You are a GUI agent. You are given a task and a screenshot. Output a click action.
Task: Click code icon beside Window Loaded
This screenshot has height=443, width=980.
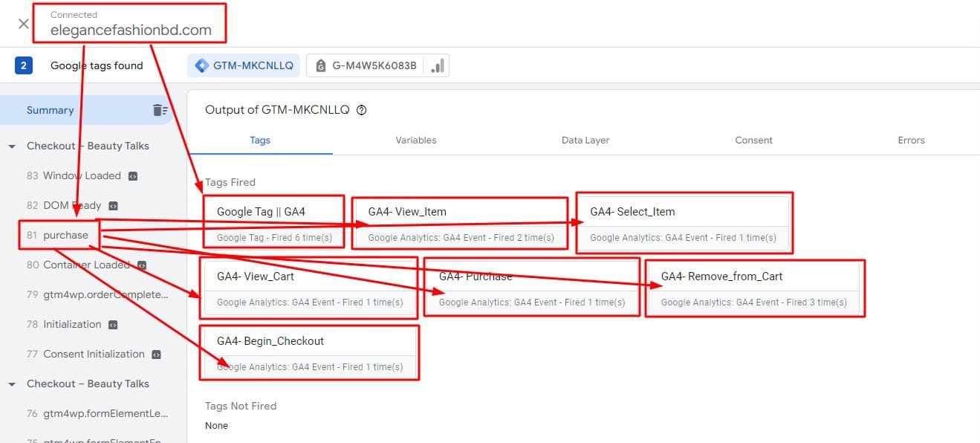tap(133, 176)
